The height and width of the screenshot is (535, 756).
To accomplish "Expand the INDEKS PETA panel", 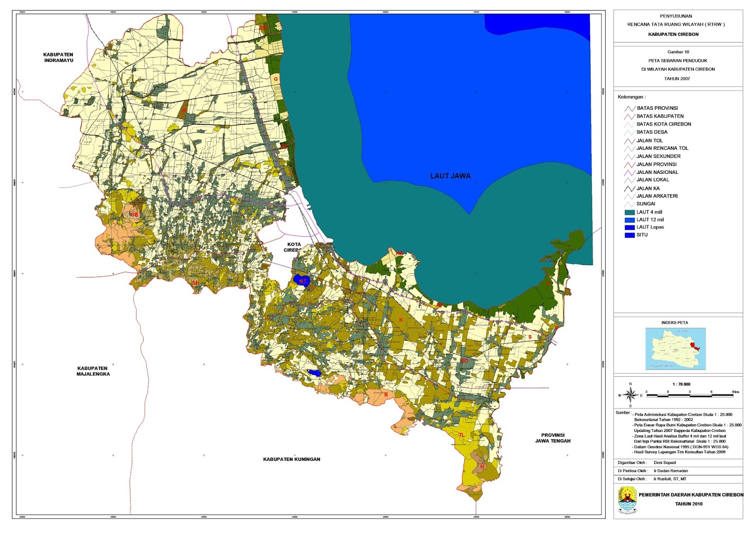I will point(675,323).
